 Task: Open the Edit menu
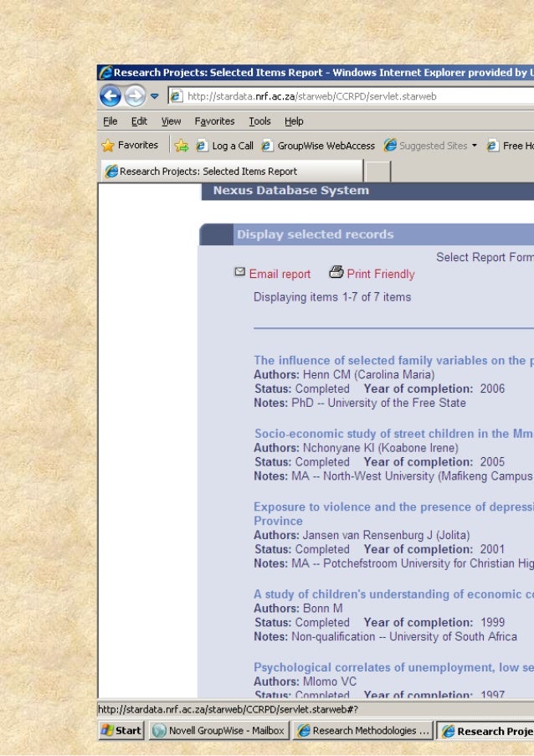coord(139,121)
